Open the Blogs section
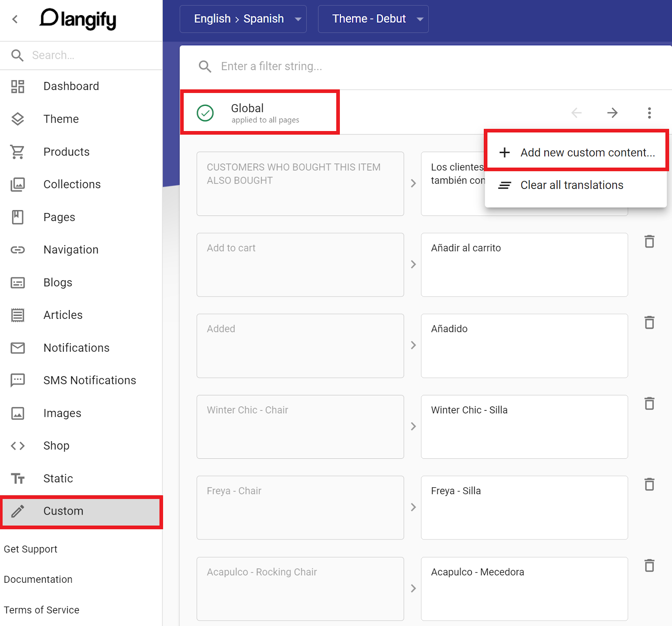 (81, 283)
